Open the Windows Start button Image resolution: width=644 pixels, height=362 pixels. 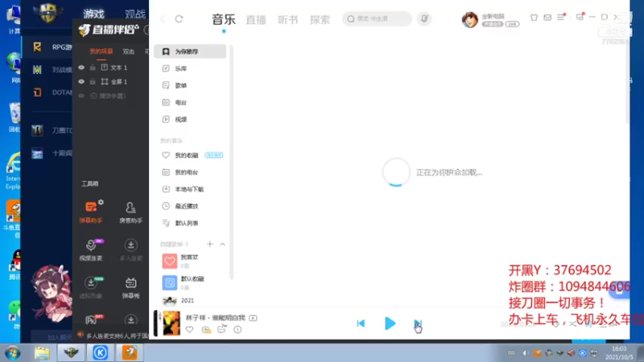(x=13, y=353)
